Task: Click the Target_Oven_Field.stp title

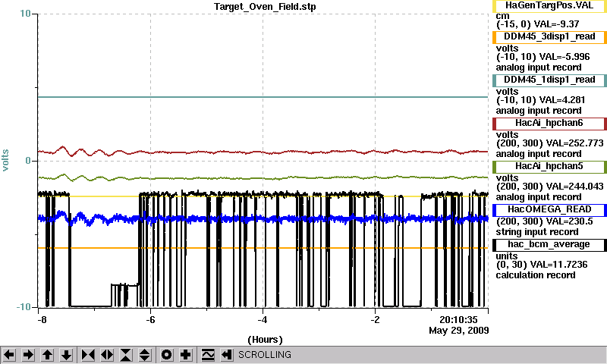Action: point(265,7)
